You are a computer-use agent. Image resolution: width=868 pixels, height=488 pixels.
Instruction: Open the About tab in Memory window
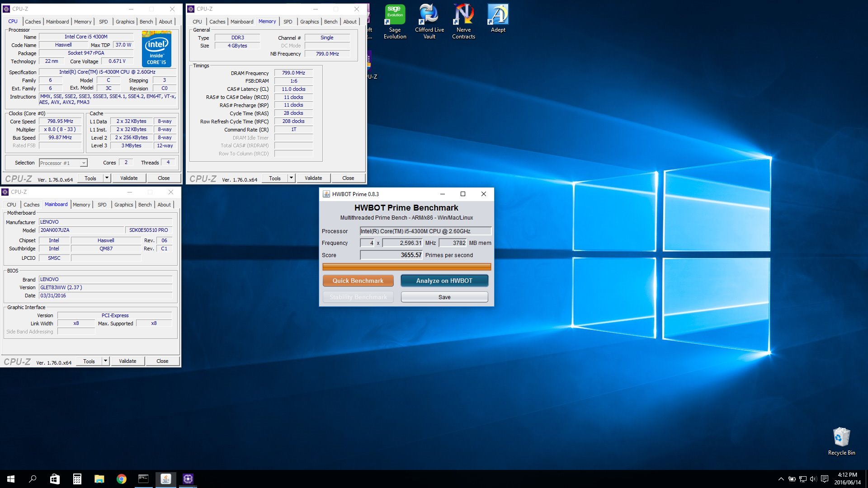tap(350, 22)
